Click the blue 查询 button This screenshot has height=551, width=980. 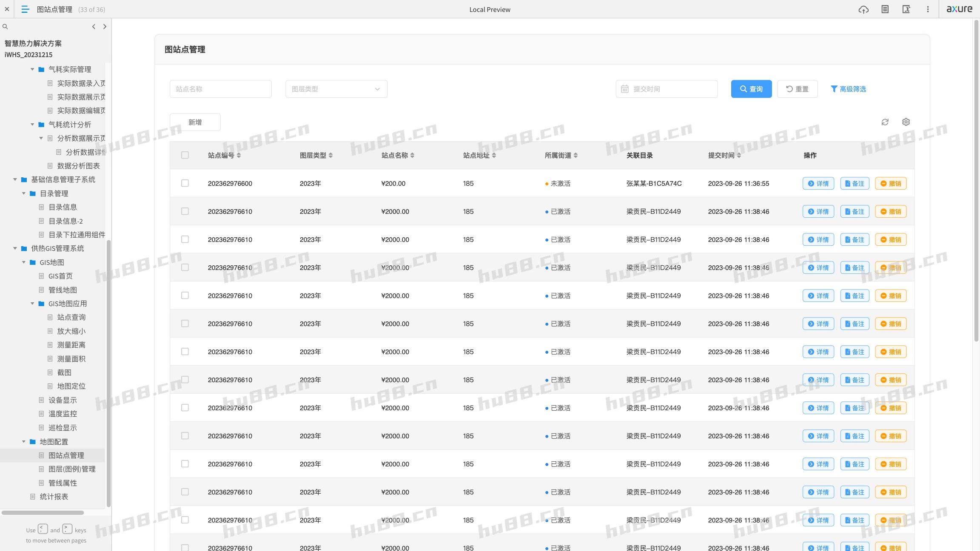751,89
